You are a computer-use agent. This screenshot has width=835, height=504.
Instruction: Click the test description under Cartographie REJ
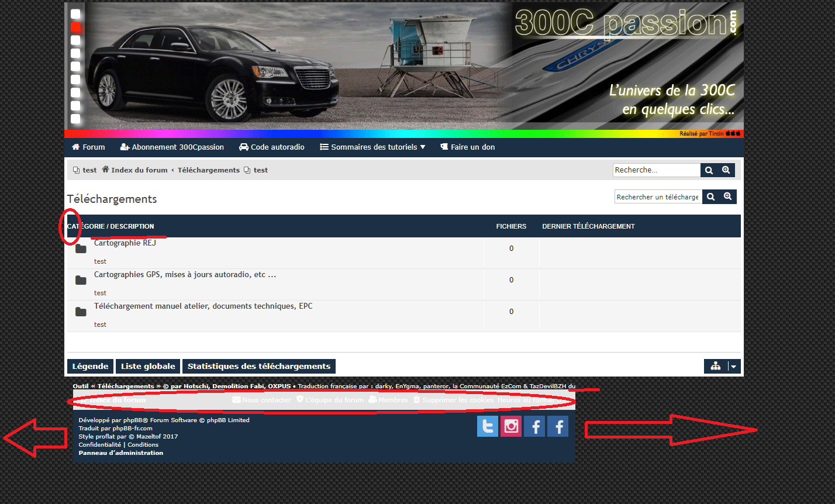100,261
